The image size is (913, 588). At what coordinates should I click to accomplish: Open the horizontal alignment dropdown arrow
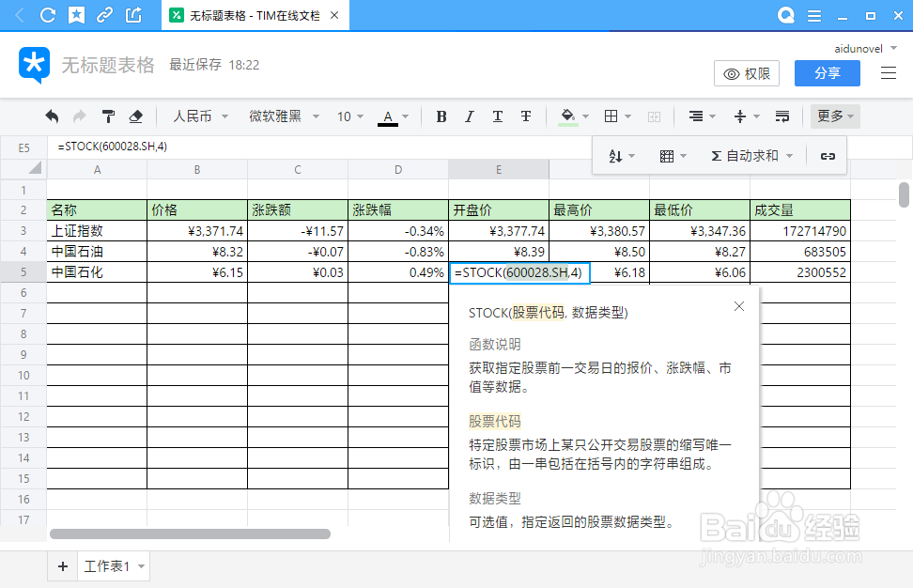click(713, 116)
